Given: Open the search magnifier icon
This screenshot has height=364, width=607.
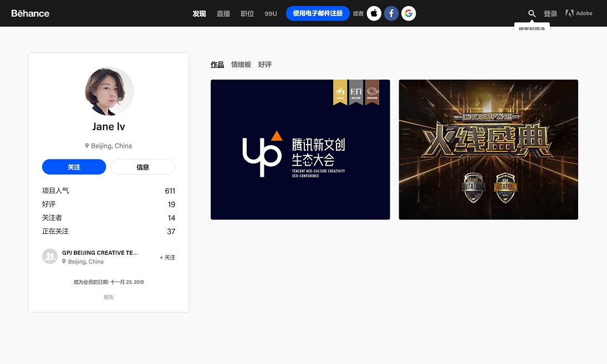Looking at the screenshot, I should pyautogui.click(x=532, y=13).
